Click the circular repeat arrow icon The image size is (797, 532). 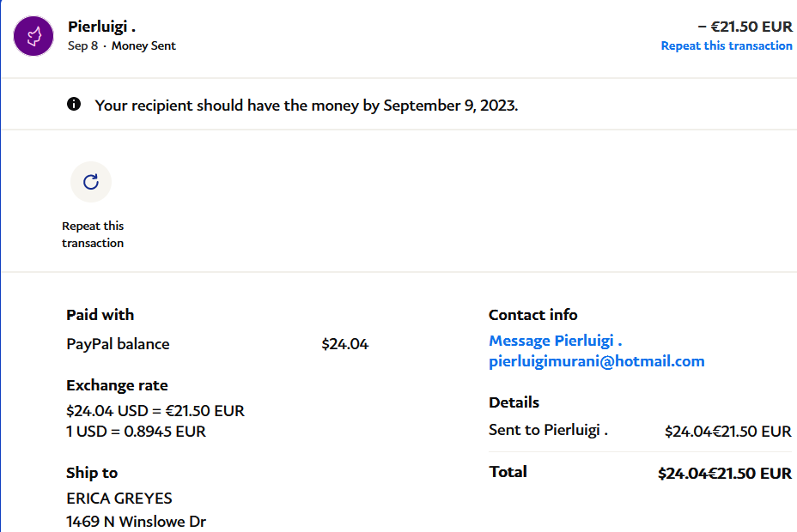(x=91, y=182)
